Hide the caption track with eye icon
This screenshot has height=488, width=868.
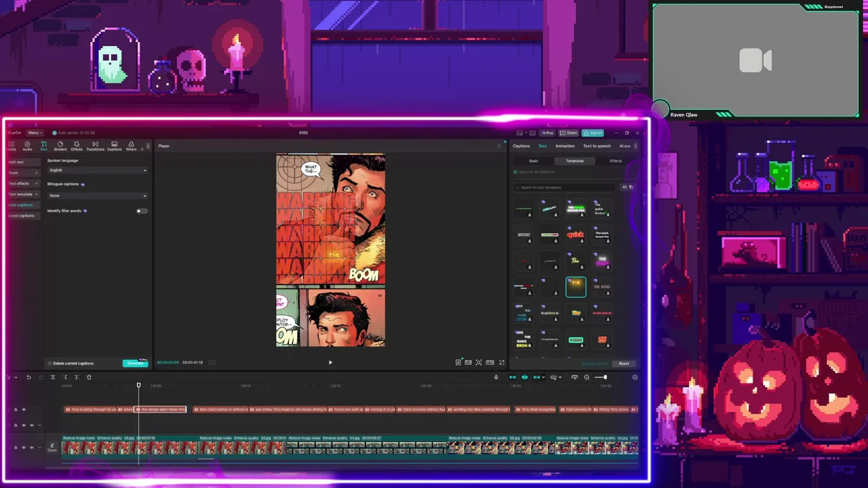[x=24, y=409]
